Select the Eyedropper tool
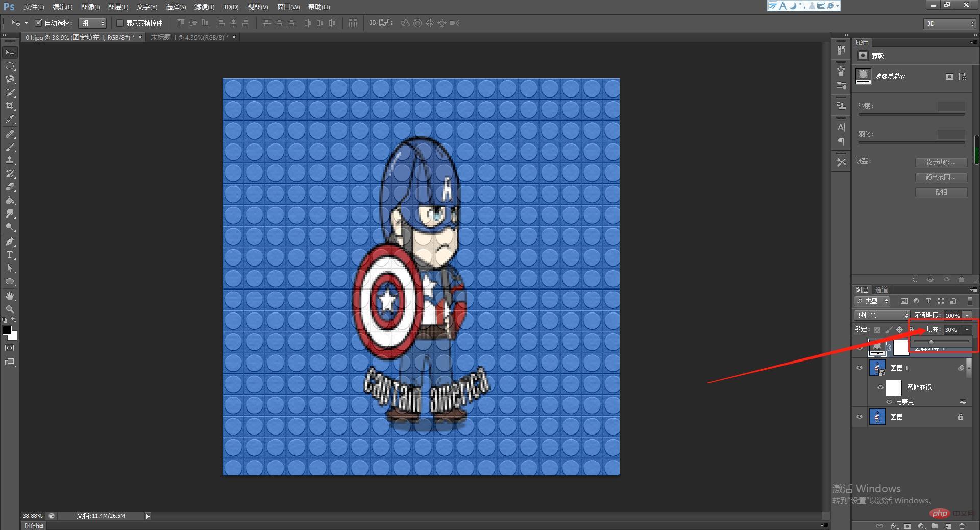This screenshot has height=530, width=980. [x=10, y=119]
